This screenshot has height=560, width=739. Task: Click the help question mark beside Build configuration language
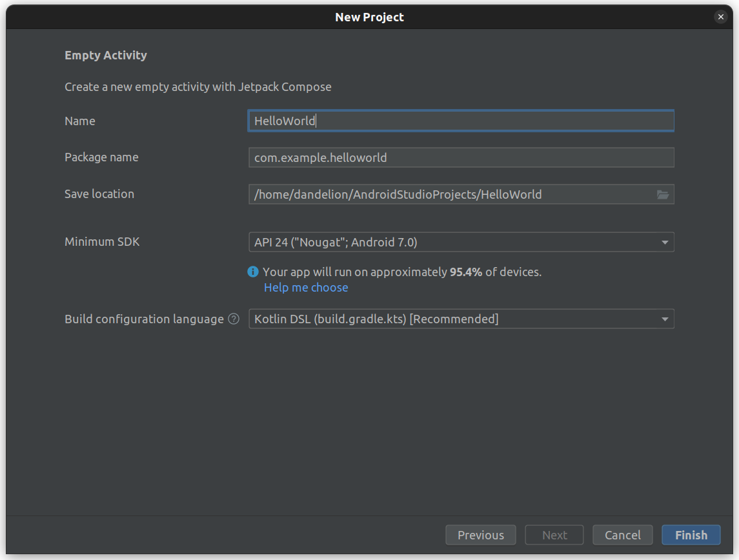(234, 319)
